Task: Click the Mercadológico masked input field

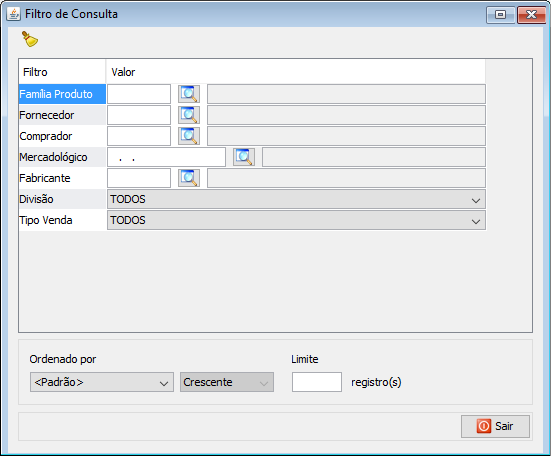Action: pos(166,157)
